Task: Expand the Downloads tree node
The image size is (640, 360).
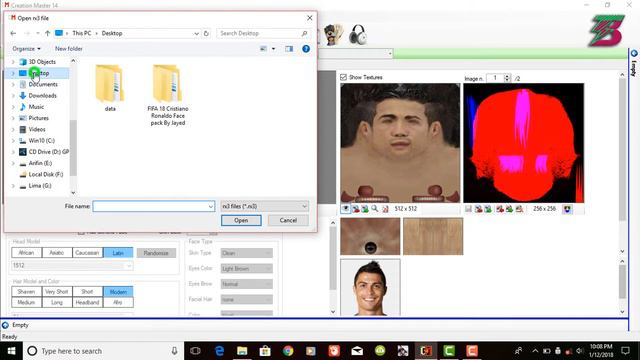Action: pos(13,96)
